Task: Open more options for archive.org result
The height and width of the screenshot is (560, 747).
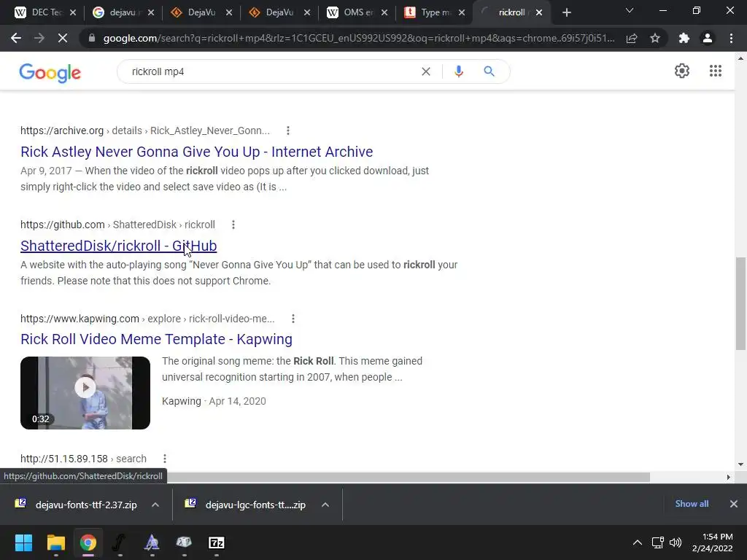Action: point(287,131)
